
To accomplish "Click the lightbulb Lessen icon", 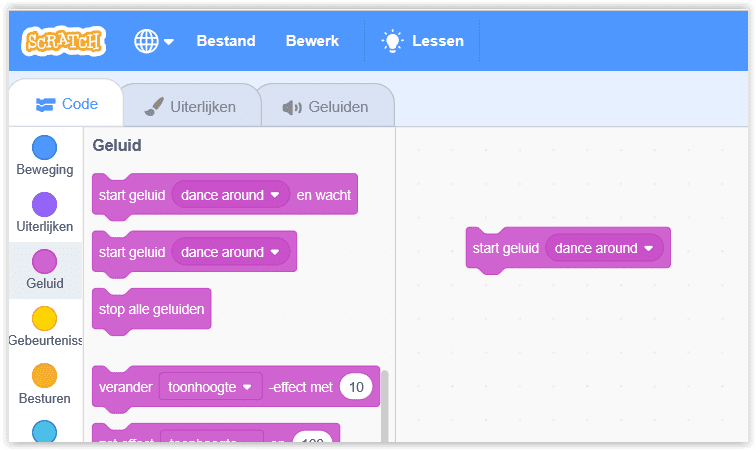I will click(x=392, y=41).
